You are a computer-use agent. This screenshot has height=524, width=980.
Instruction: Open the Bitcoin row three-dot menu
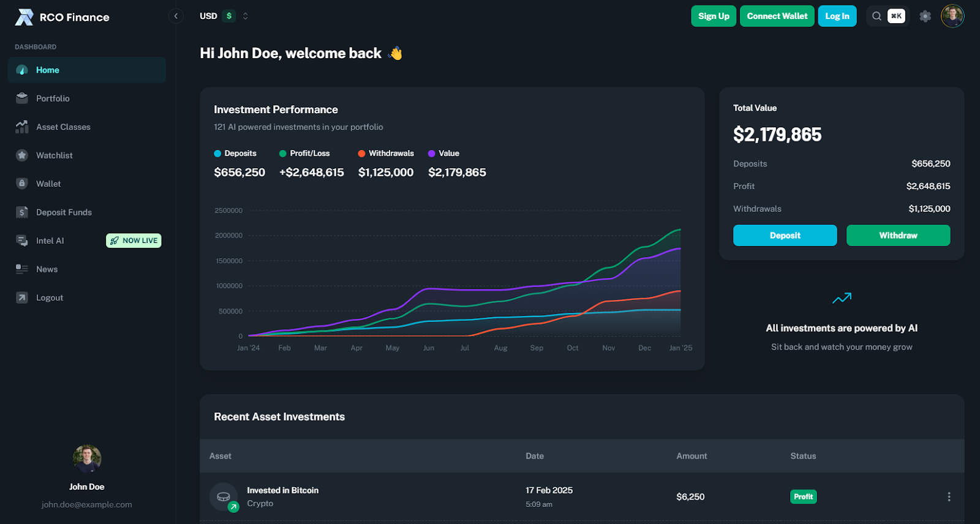click(x=949, y=496)
